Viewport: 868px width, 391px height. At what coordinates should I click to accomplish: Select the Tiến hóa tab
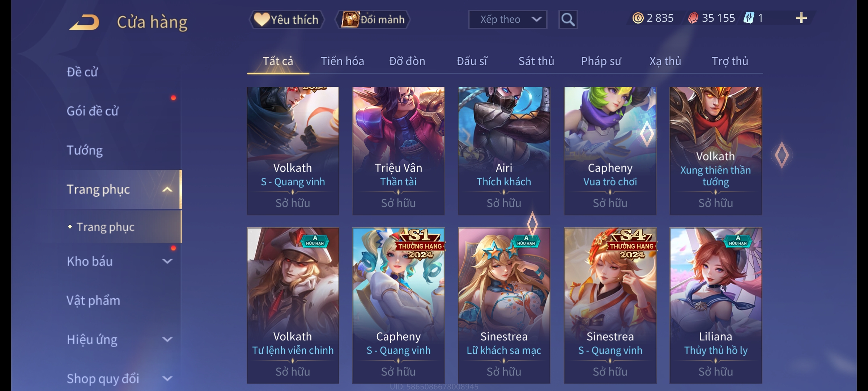pos(342,61)
